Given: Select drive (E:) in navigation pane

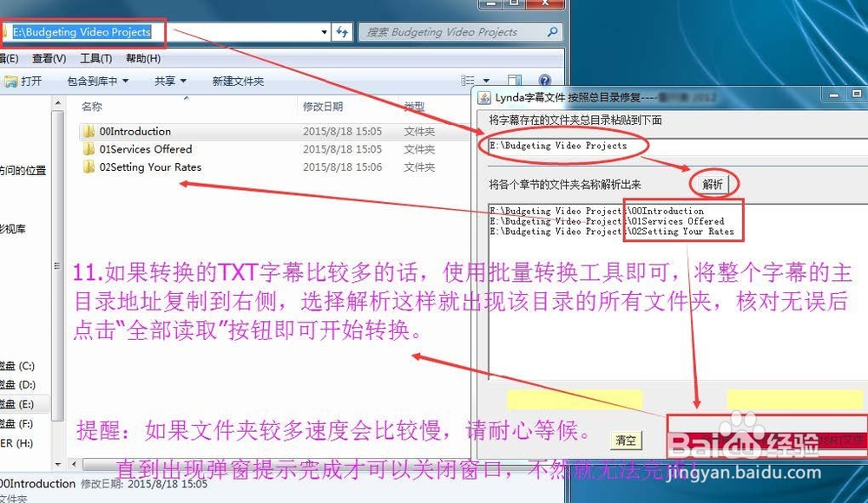Looking at the screenshot, I should click(x=17, y=404).
